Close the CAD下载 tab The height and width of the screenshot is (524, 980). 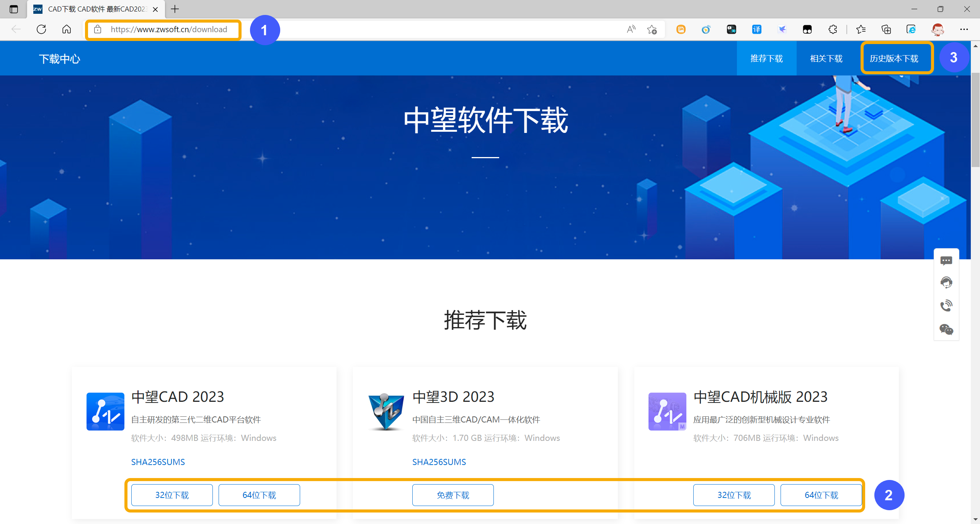point(155,9)
